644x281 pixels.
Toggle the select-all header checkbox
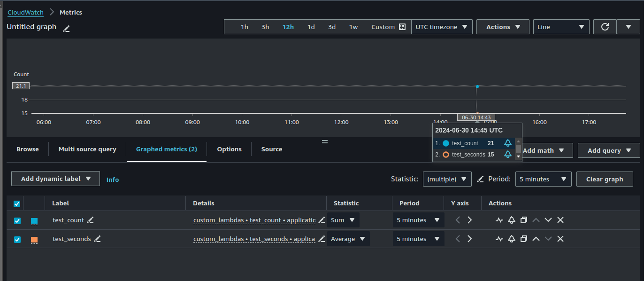(17, 203)
